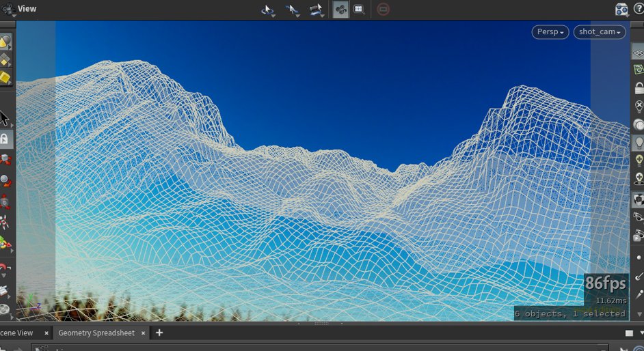Toggle the bulb with plus and shadow base icon
Screen dimensions: 644x351
[639, 178]
